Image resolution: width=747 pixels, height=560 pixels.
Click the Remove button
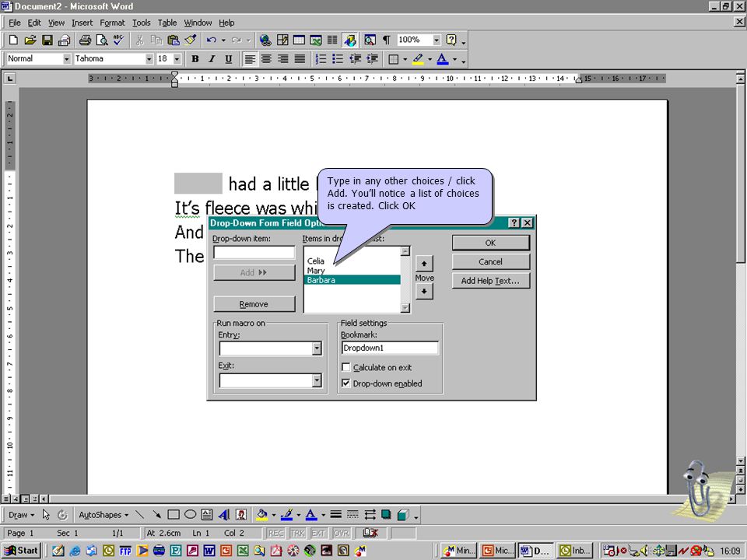click(x=254, y=304)
